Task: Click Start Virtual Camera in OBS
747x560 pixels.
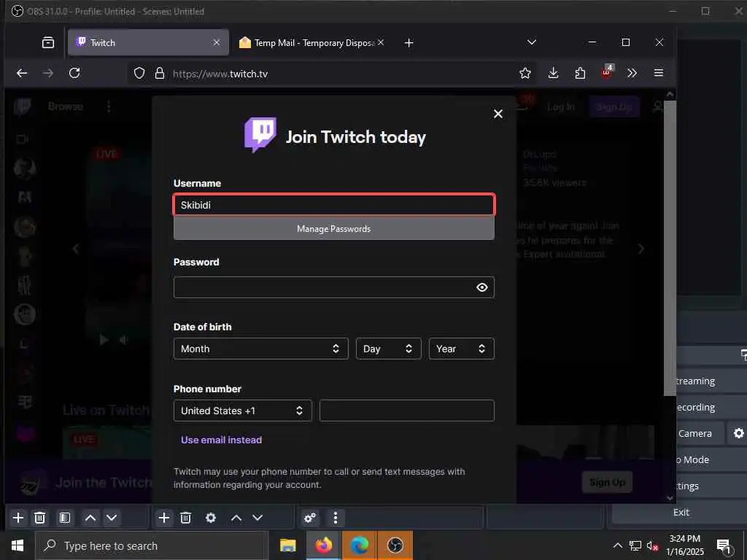Action: click(x=700, y=433)
